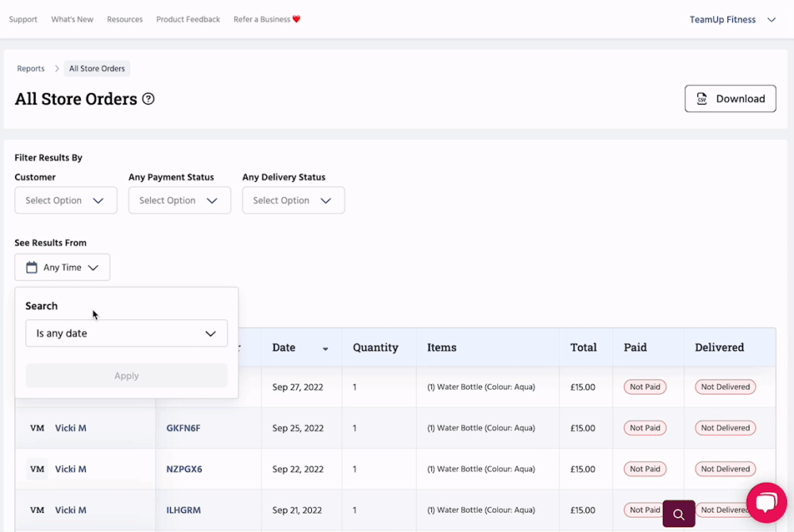
Task: Open the TeamUp Fitness account menu
Action: 732,20
